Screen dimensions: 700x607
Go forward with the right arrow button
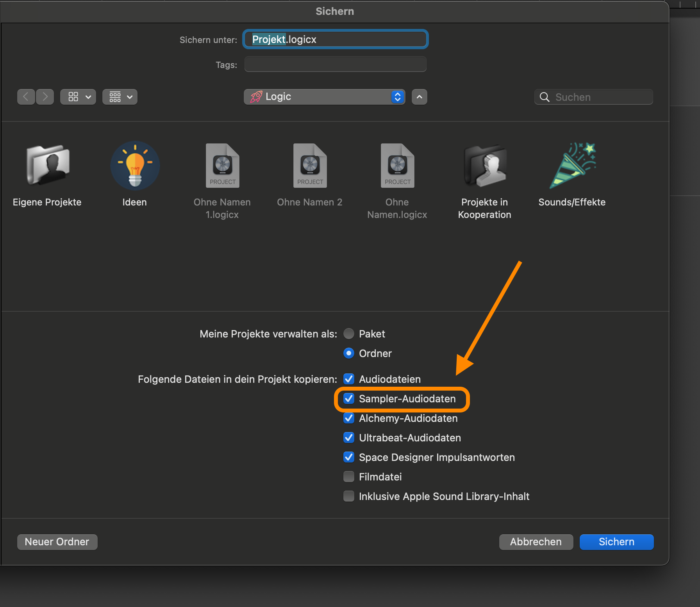[45, 97]
